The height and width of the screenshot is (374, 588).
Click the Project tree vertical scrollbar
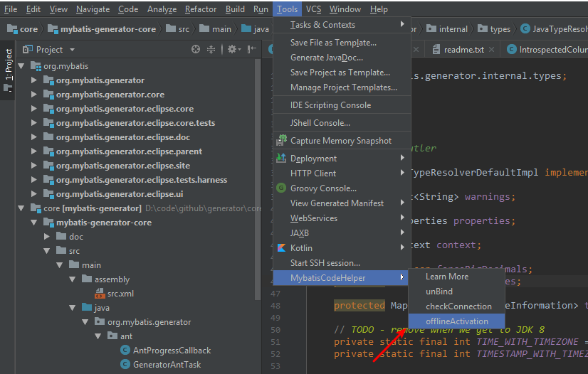257,180
